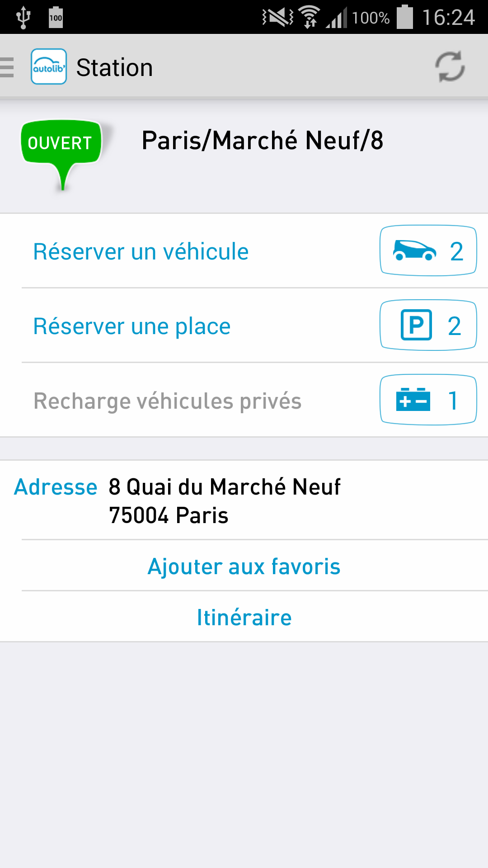
Task: Open the hamburger navigation menu
Action: tap(7, 67)
